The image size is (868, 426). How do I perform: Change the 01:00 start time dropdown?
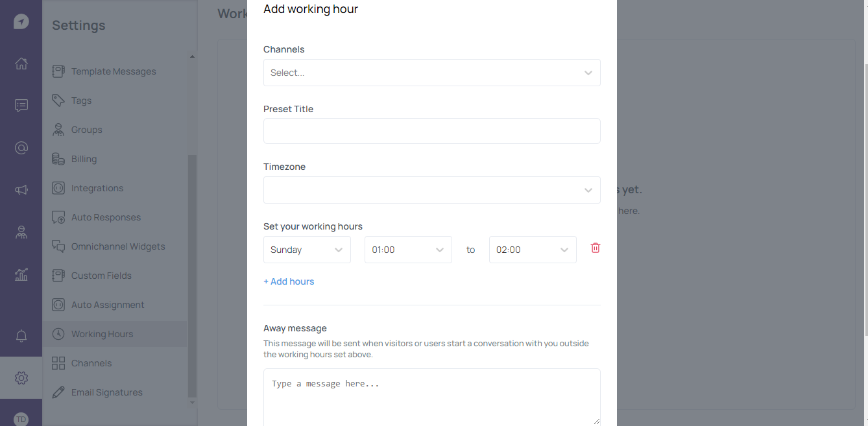408,250
